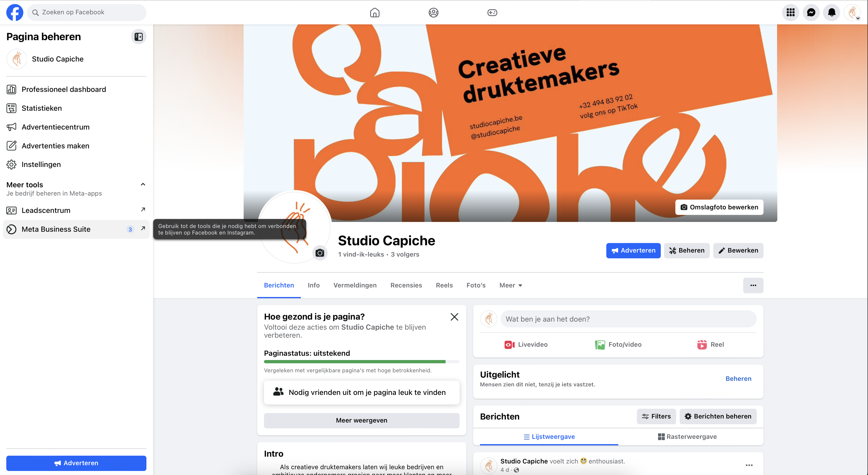Collapse the Meer tools section
868x475 pixels.
click(143, 184)
